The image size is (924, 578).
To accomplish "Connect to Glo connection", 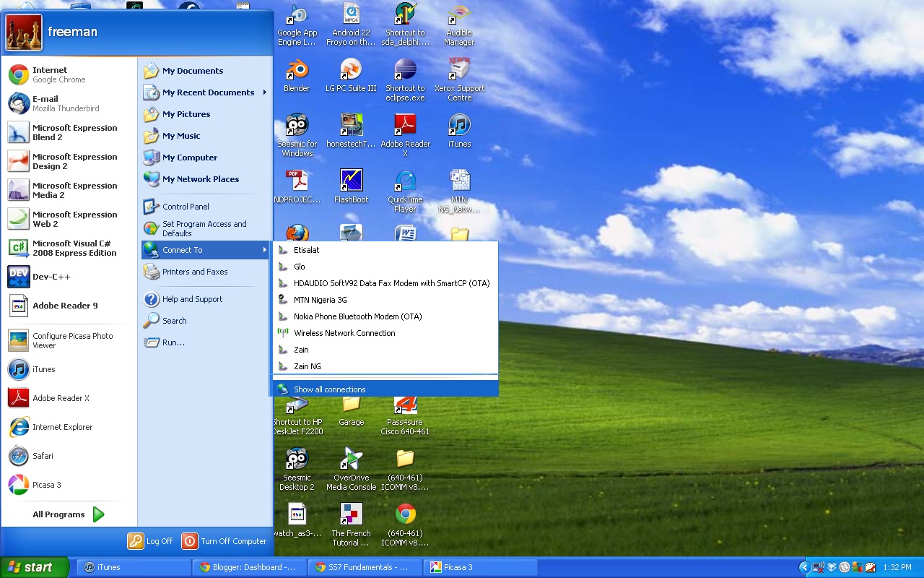I will point(385,267).
